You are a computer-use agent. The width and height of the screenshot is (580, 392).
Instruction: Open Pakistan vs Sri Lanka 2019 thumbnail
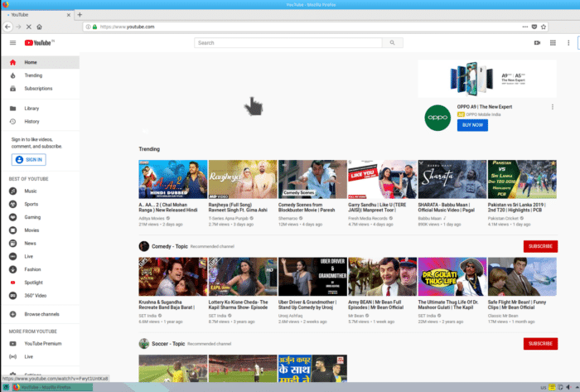coord(522,179)
